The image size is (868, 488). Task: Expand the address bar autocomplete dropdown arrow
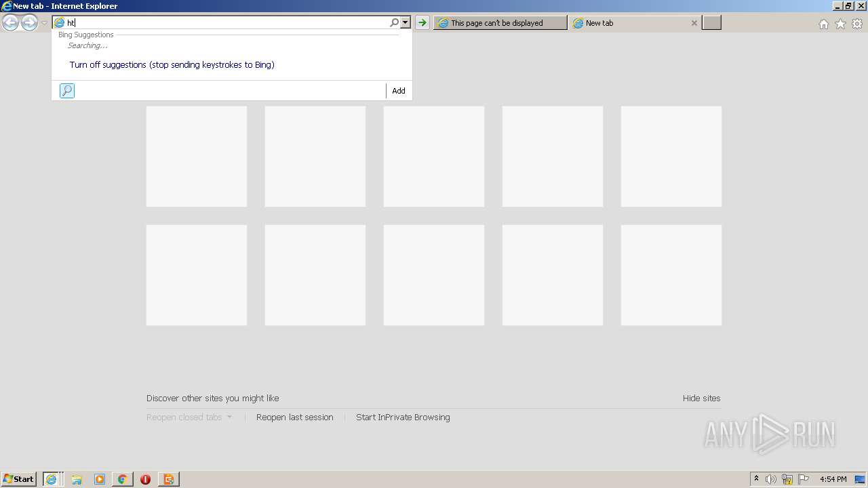(406, 23)
